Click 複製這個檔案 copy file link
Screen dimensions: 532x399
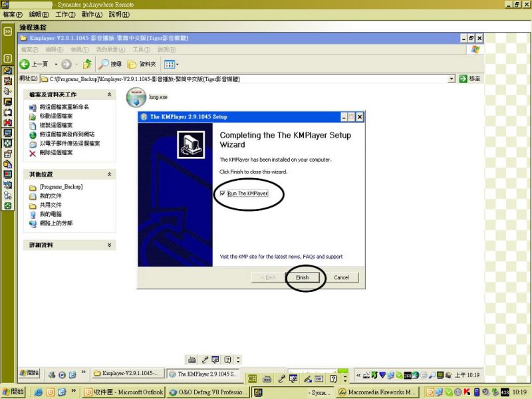(x=56, y=125)
